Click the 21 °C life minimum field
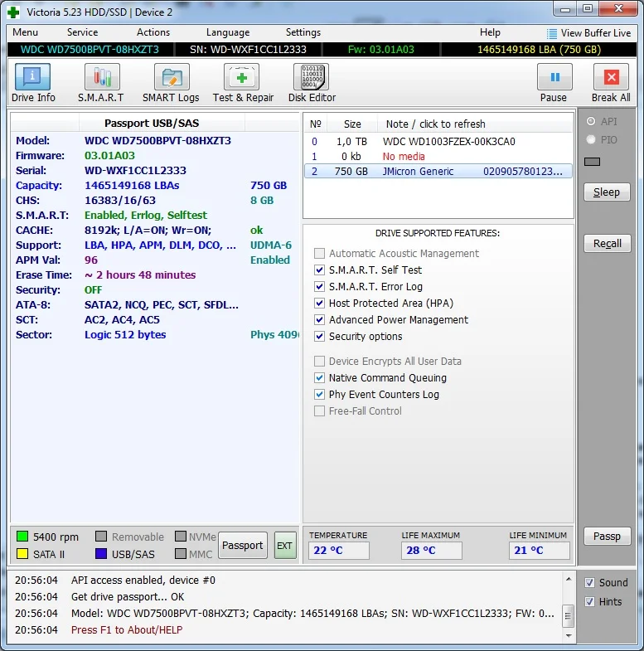This screenshot has width=644, height=651. coord(539,551)
